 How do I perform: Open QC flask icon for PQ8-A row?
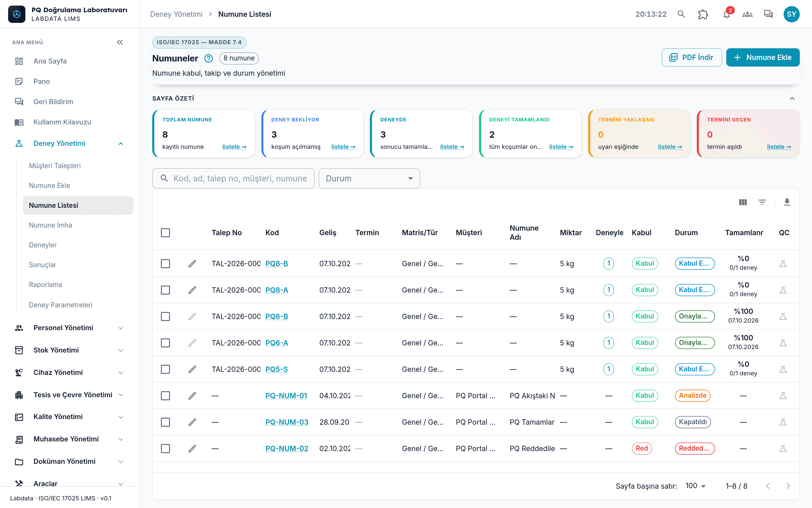point(783,290)
